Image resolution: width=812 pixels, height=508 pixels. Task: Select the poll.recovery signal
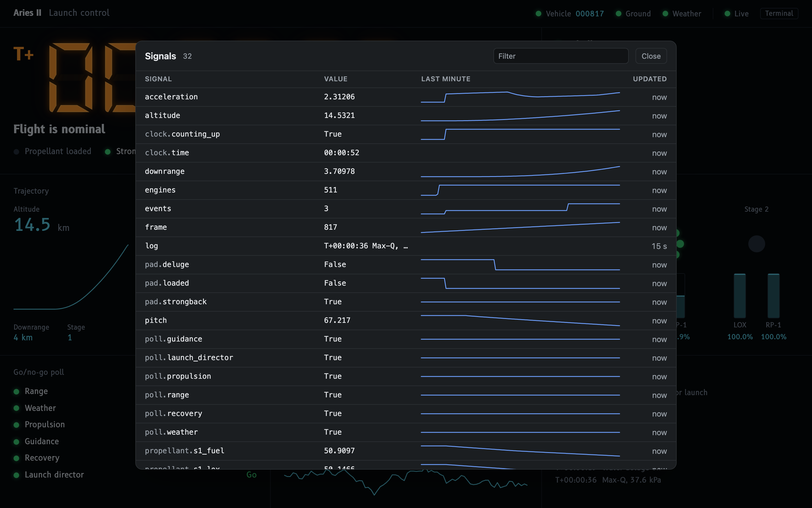click(406, 413)
